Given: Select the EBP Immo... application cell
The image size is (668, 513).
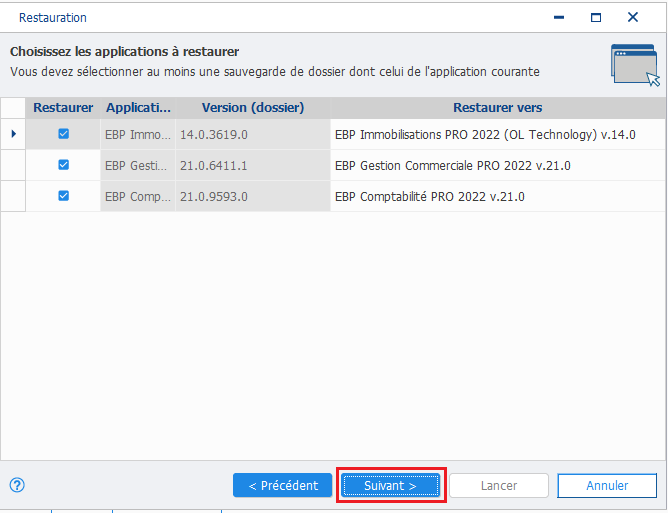Looking at the screenshot, I should [x=138, y=134].
